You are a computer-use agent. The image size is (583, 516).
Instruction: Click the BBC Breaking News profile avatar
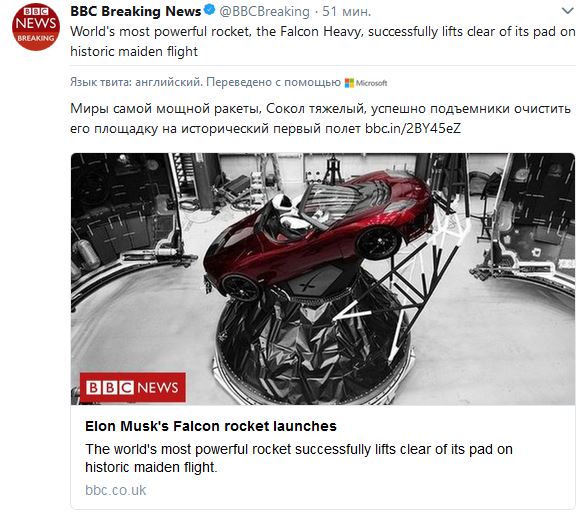point(36,26)
